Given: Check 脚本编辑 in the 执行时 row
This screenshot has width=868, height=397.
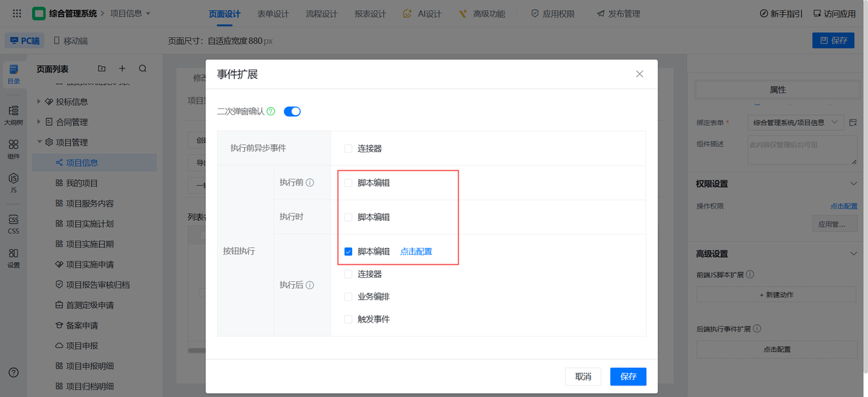Looking at the screenshot, I should pos(349,217).
